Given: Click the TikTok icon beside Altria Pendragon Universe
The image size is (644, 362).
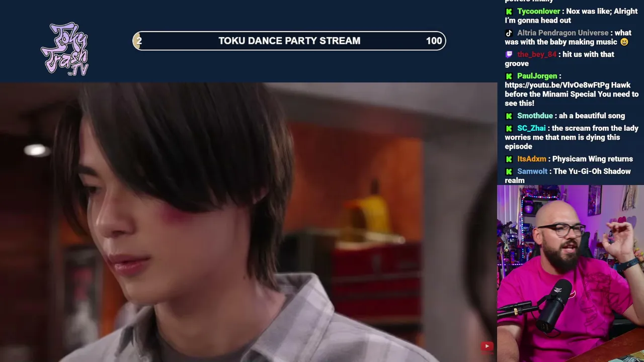Looking at the screenshot, I should [509, 33].
